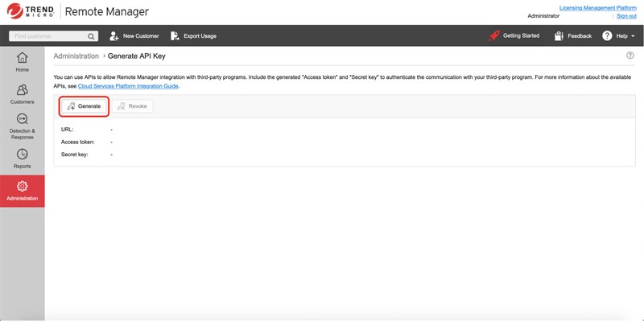Screen dimensions: 644x322
Task: Click the Trend Micro logo
Action: (31, 12)
